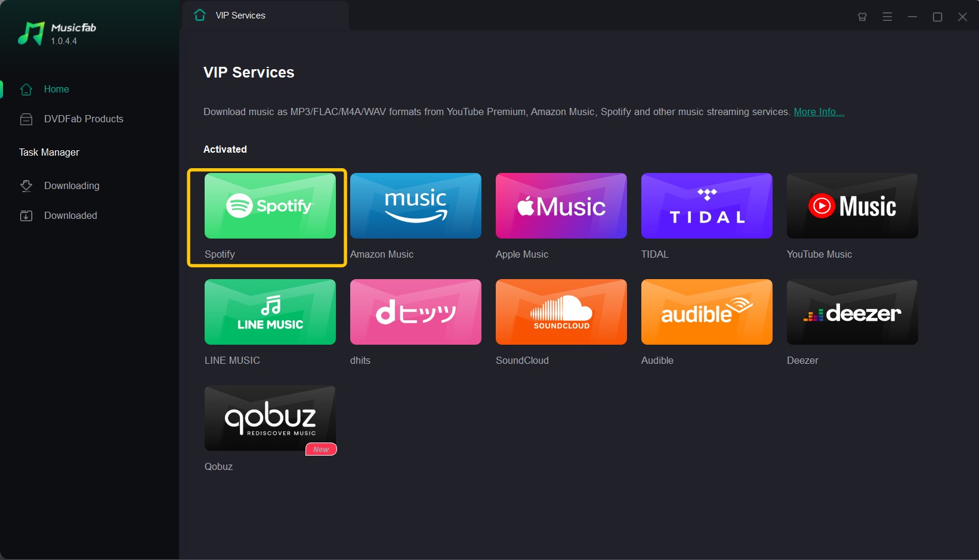The image size is (979, 560).
Task: Open the Spotify service tile
Action: pyautogui.click(x=270, y=206)
